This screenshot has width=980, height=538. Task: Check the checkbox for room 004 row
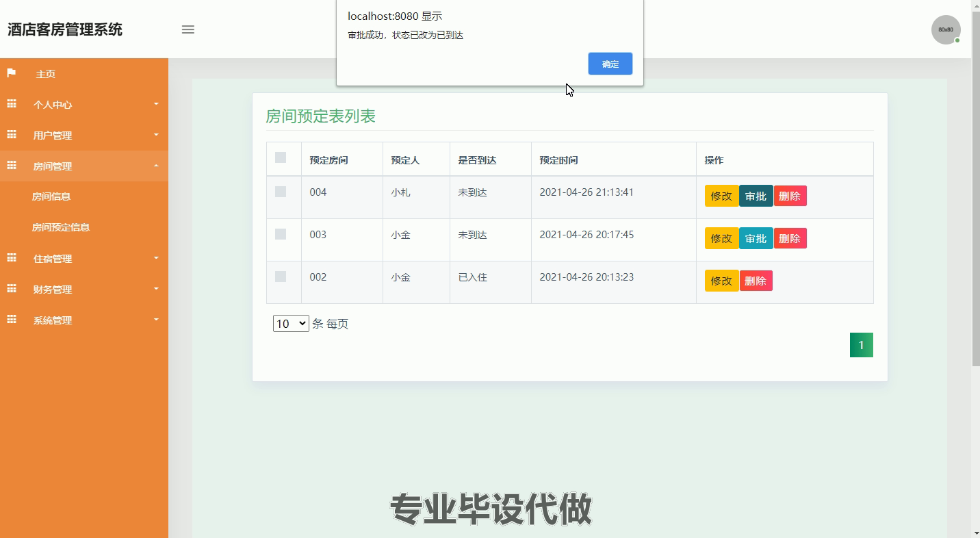(x=281, y=192)
